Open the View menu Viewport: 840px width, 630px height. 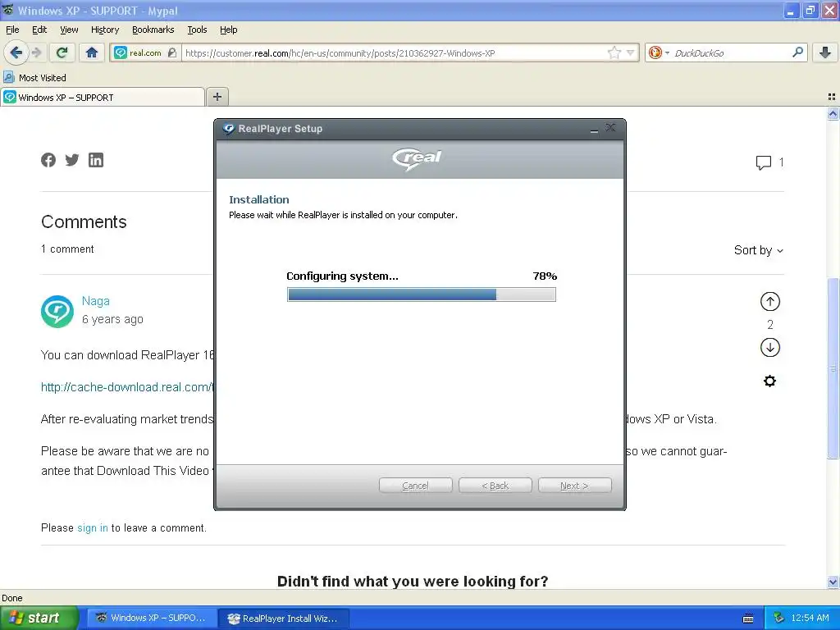[69, 30]
